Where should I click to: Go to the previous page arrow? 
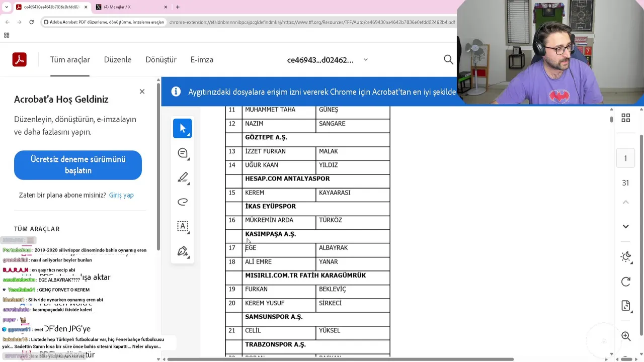625,202
